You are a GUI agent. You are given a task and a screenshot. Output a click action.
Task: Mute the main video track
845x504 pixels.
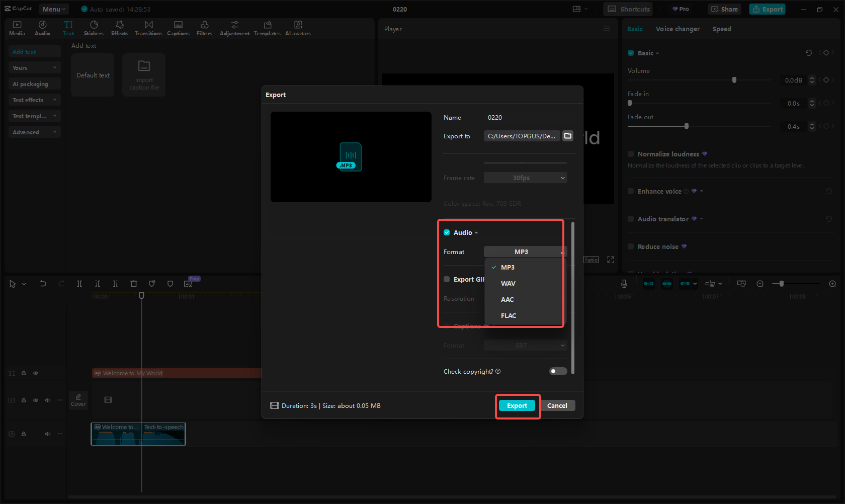[x=48, y=400]
